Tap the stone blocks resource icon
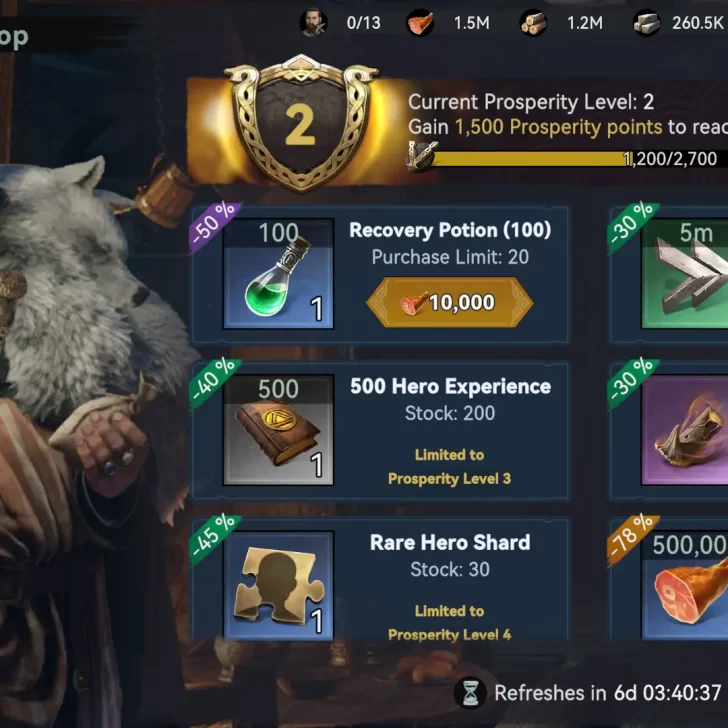The height and width of the screenshot is (728, 728). point(647,23)
